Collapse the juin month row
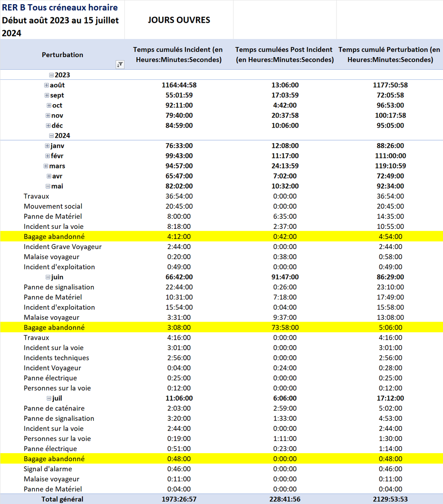 click(x=48, y=277)
